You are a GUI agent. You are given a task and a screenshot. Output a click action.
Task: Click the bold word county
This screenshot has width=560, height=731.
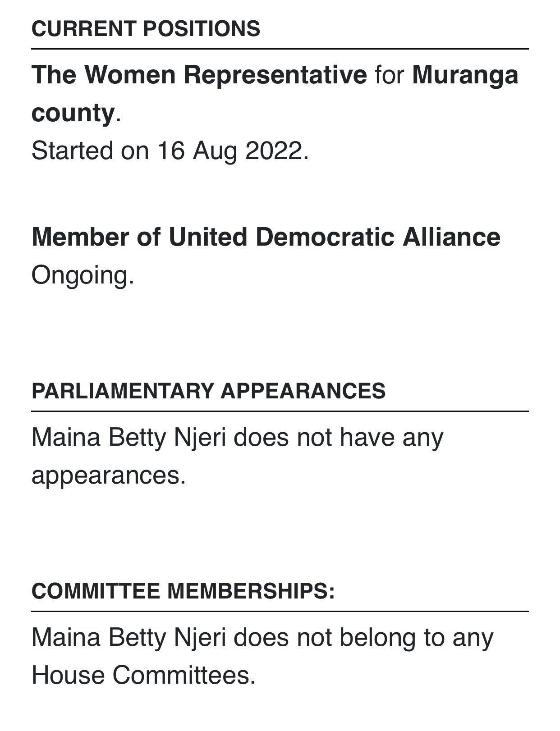(x=73, y=113)
